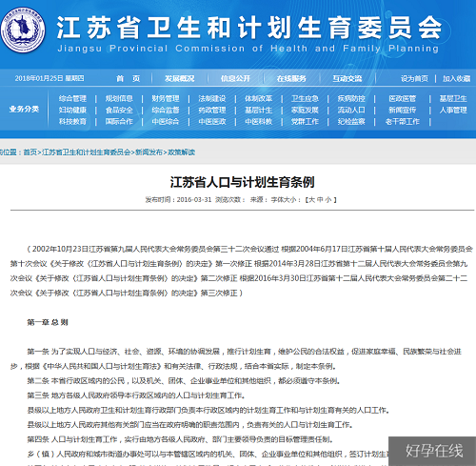
Task: Set font size to 小 (small)
Action: [x=328, y=200]
